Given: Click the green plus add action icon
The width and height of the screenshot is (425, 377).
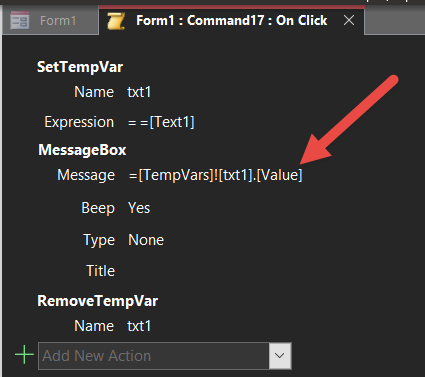Looking at the screenshot, I should (x=24, y=355).
